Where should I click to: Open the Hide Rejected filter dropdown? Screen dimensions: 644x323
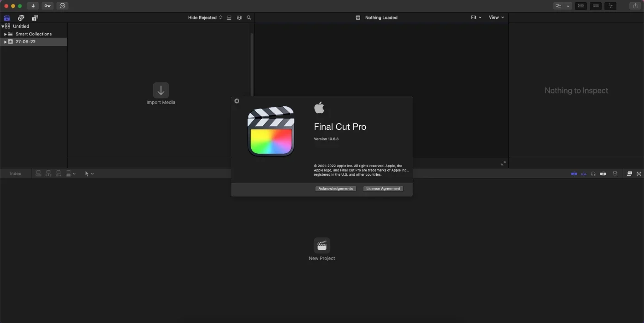coord(205,17)
